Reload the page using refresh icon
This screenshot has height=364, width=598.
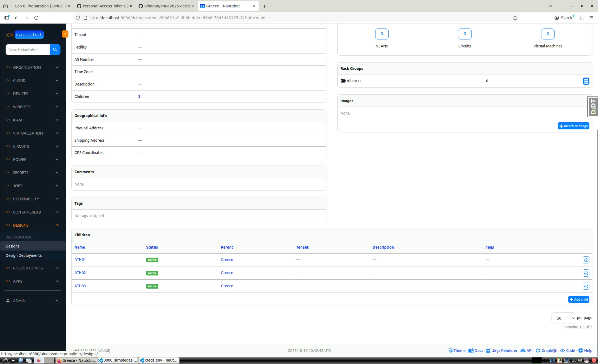click(36, 18)
